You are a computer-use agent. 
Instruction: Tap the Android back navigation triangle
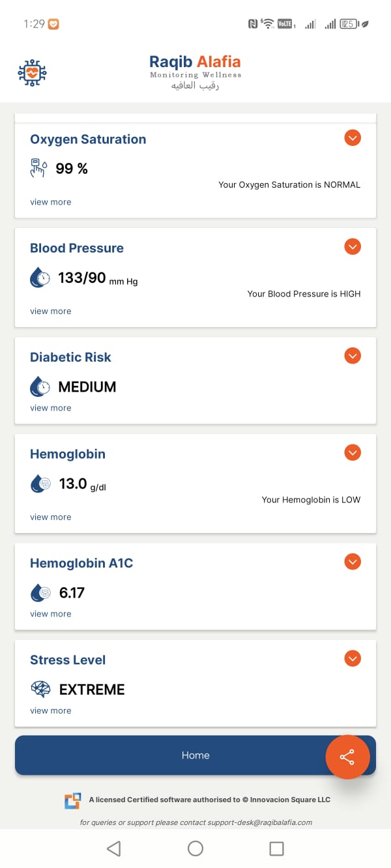(x=114, y=848)
